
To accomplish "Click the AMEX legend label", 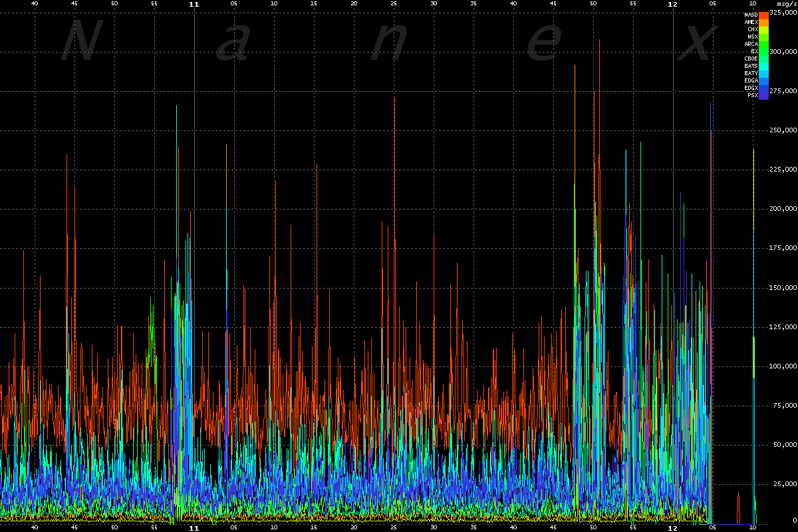I will pos(751,22).
